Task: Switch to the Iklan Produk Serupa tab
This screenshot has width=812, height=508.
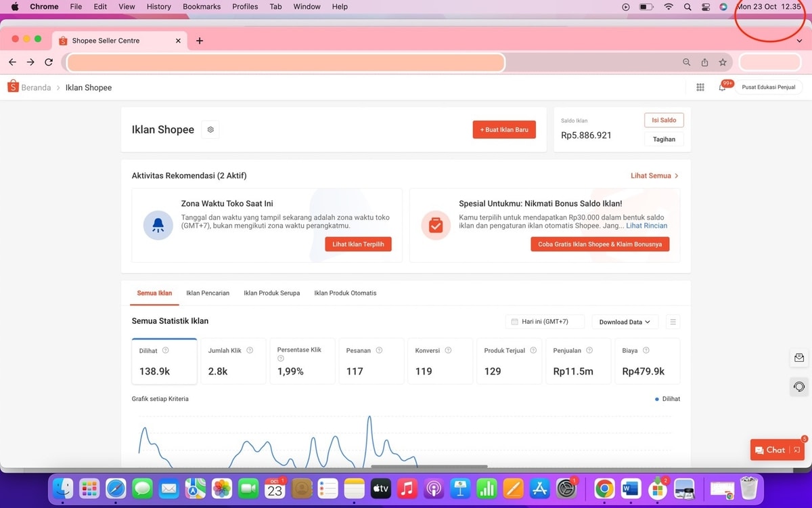Action: [272, 293]
